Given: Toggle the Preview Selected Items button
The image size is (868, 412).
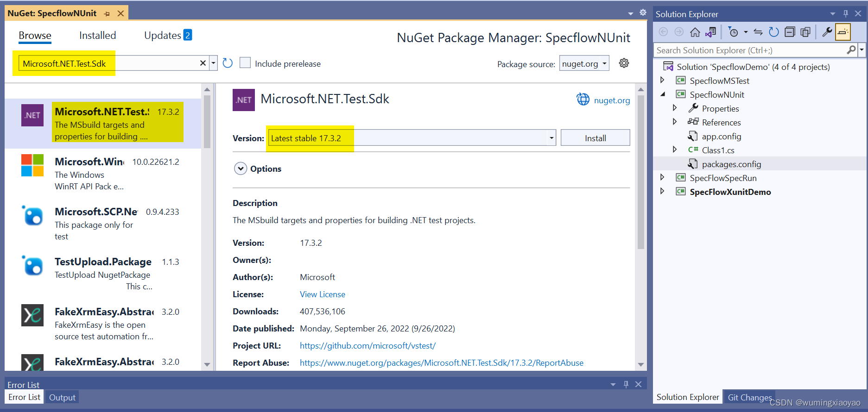Looking at the screenshot, I should (843, 32).
